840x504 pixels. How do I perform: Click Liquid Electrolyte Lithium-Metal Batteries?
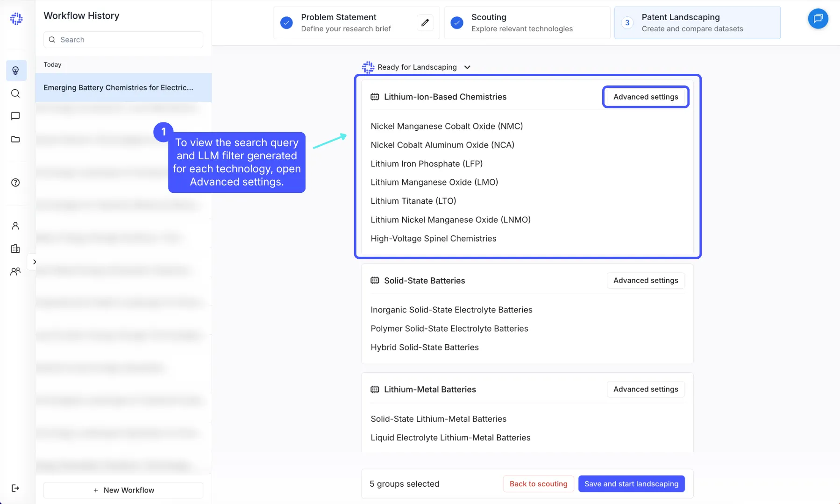click(450, 438)
